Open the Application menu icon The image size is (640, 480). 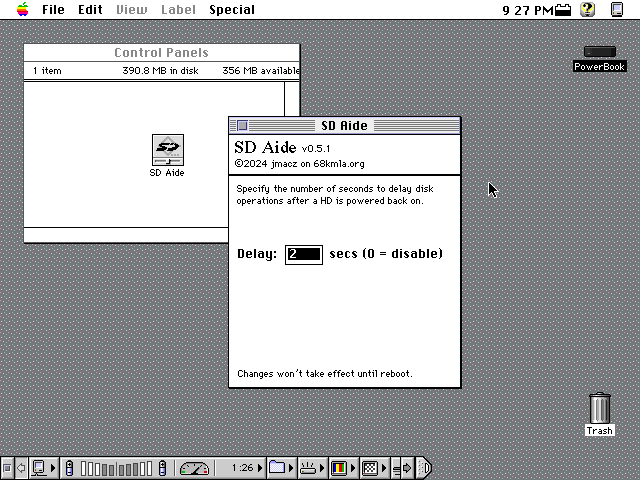[617, 9]
